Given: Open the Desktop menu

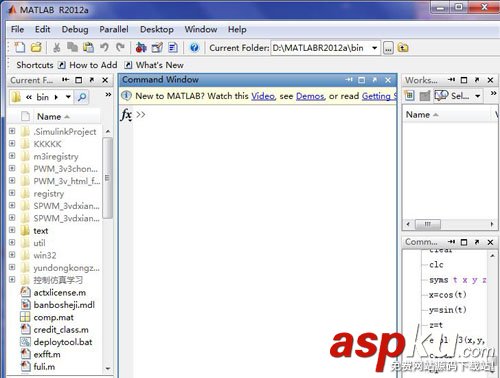Looking at the screenshot, I should [x=157, y=30].
